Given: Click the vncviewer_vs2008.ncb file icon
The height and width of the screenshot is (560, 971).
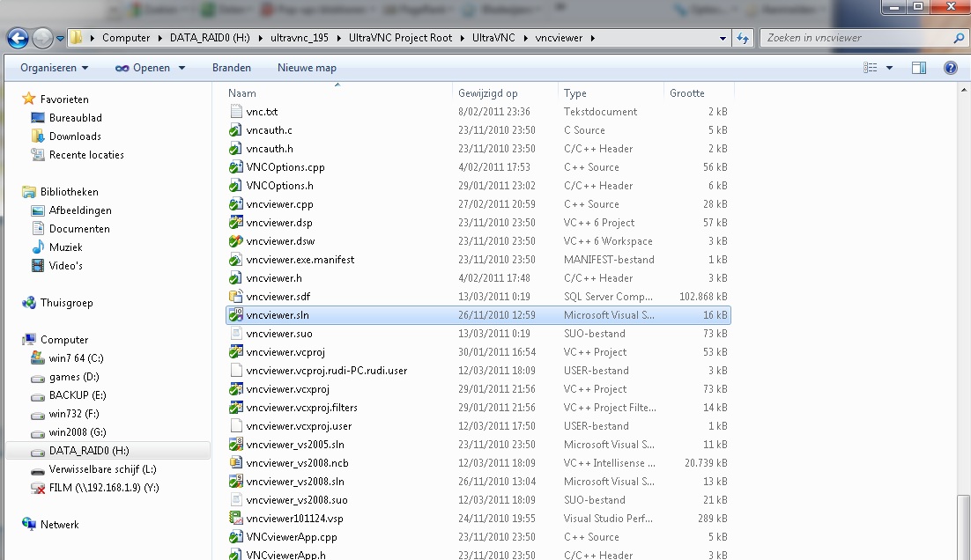Looking at the screenshot, I should coord(235,463).
